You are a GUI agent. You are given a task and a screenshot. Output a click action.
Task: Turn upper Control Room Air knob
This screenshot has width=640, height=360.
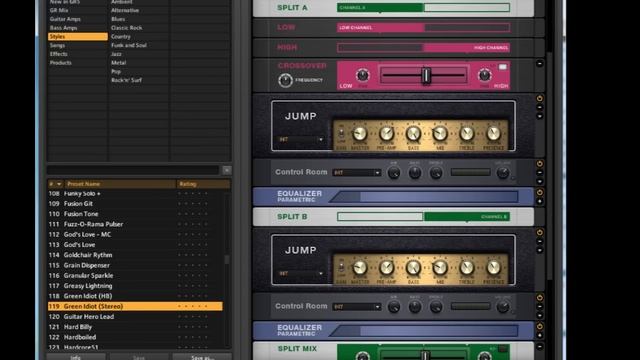pyautogui.click(x=394, y=173)
